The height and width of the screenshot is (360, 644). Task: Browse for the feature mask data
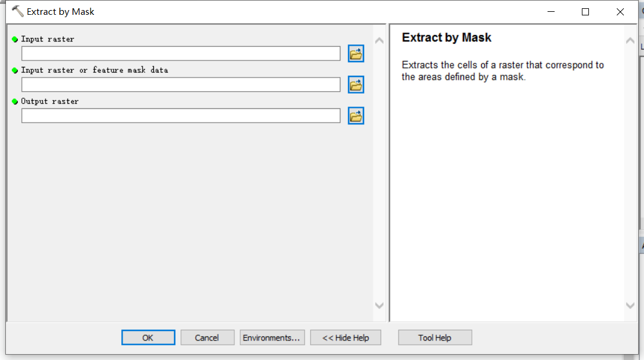click(356, 85)
